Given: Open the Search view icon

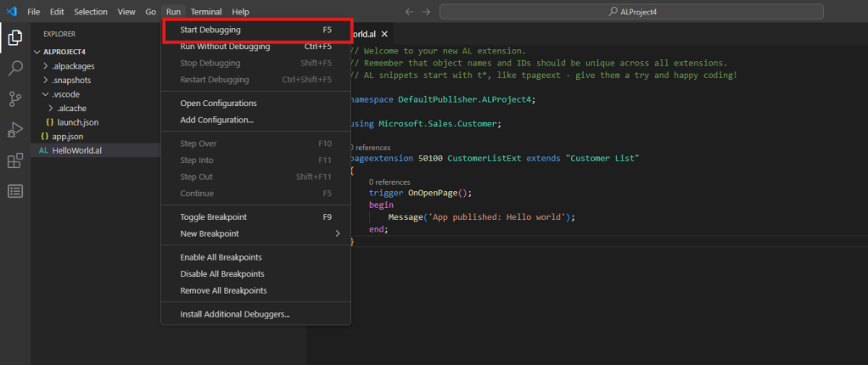Looking at the screenshot, I should (x=14, y=69).
